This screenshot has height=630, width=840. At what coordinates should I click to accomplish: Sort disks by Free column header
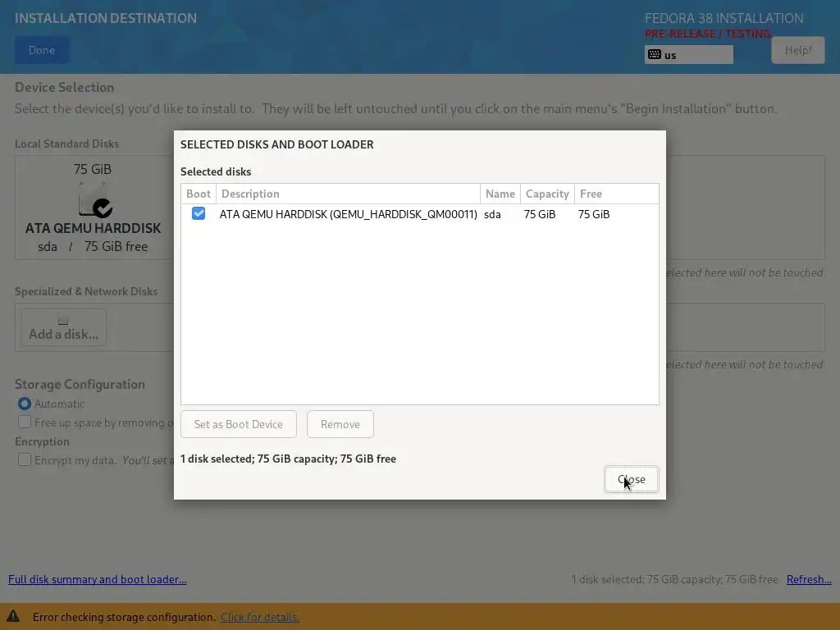pyautogui.click(x=616, y=194)
